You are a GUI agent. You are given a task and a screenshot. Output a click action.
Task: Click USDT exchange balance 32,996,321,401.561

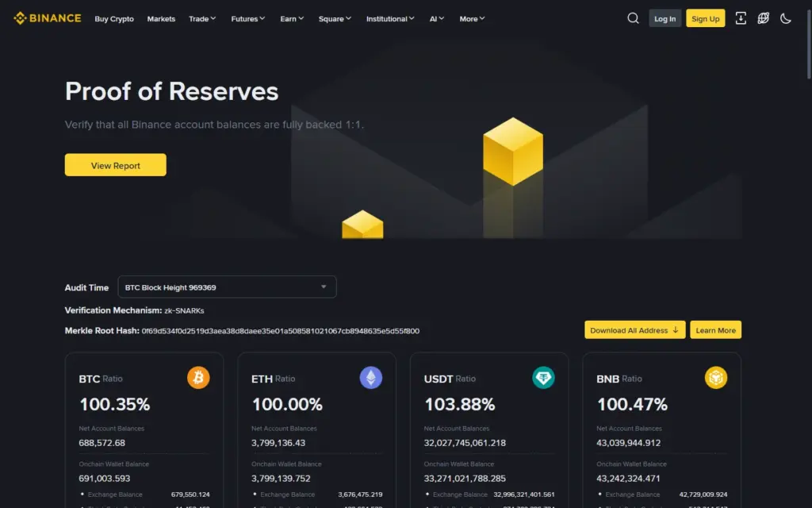click(x=524, y=495)
